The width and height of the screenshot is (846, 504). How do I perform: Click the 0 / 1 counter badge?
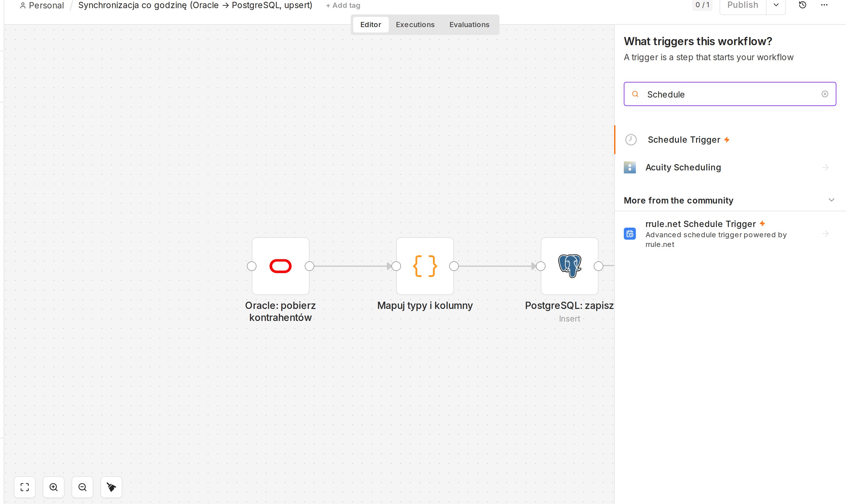tap(702, 5)
